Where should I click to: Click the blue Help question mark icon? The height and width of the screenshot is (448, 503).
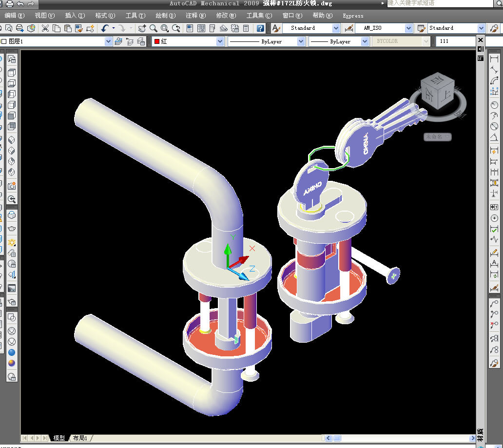[x=260, y=28]
